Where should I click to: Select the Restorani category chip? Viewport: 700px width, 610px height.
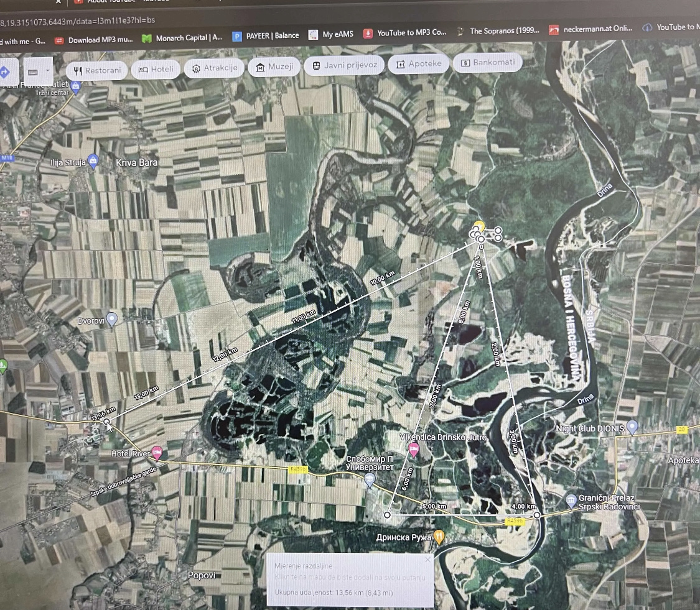tap(97, 70)
